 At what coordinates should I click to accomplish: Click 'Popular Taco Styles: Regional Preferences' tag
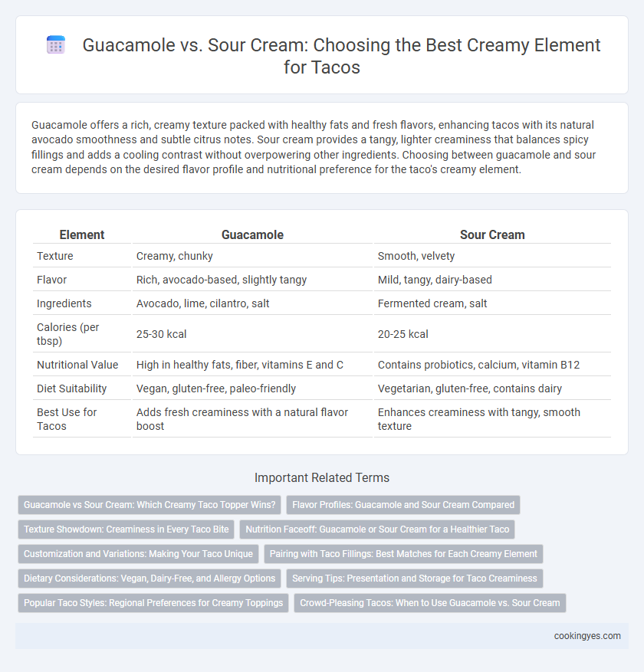pyautogui.click(x=153, y=602)
